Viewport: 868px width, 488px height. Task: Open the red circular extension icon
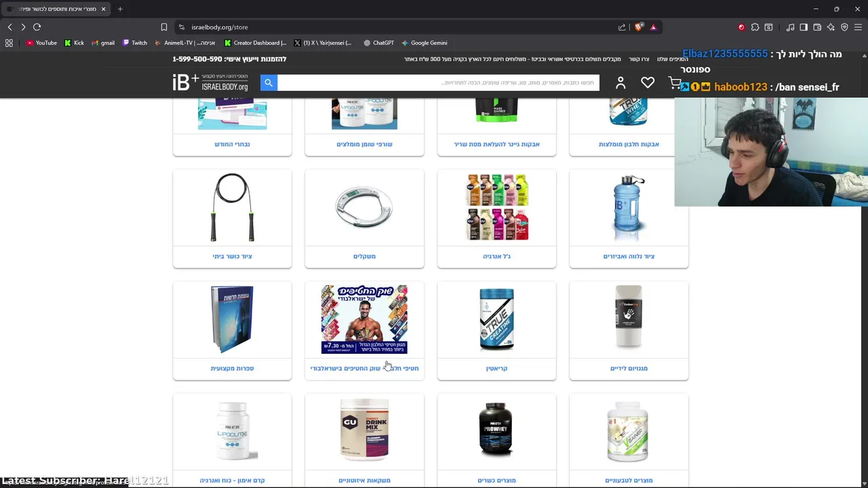coord(741,27)
